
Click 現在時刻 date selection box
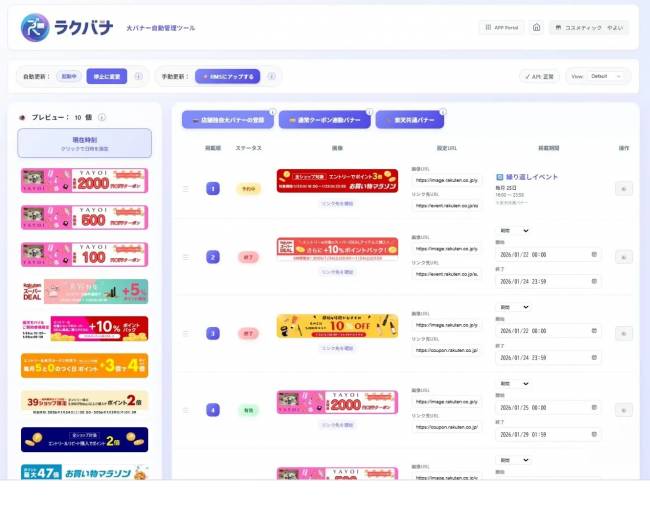click(85, 142)
